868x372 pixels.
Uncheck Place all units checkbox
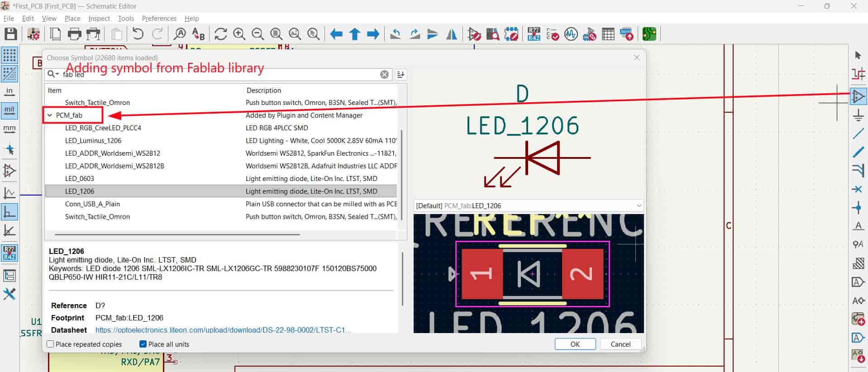click(x=143, y=344)
